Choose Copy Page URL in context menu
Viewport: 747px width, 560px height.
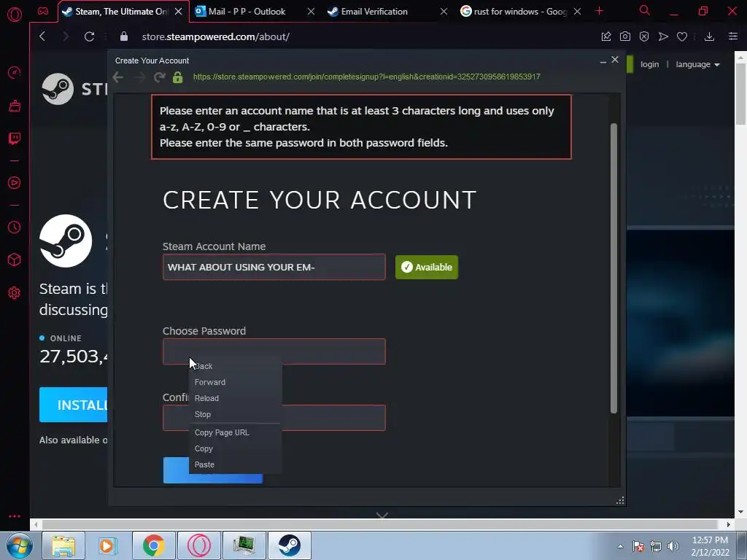[x=236, y=432]
